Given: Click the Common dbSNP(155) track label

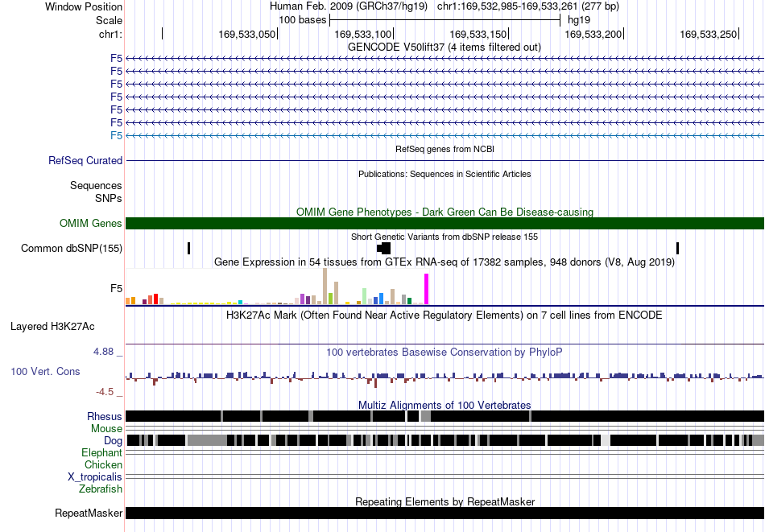Looking at the screenshot, I should (72, 248).
